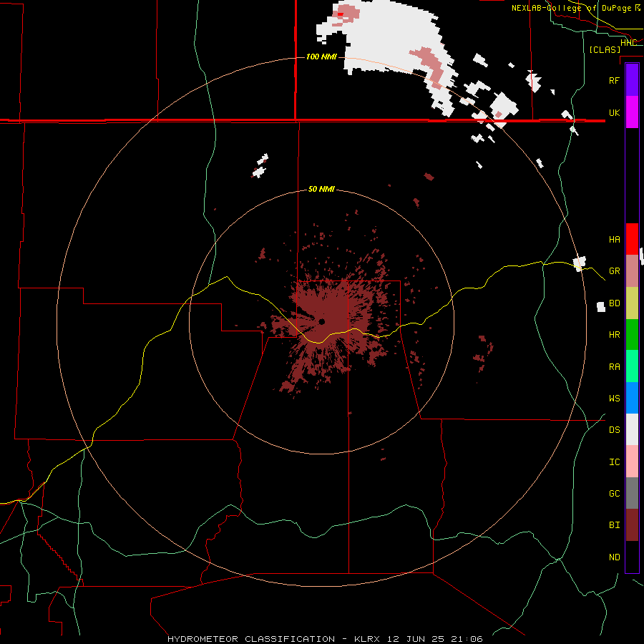Click the blue WS legend color swatch

point(632,398)
